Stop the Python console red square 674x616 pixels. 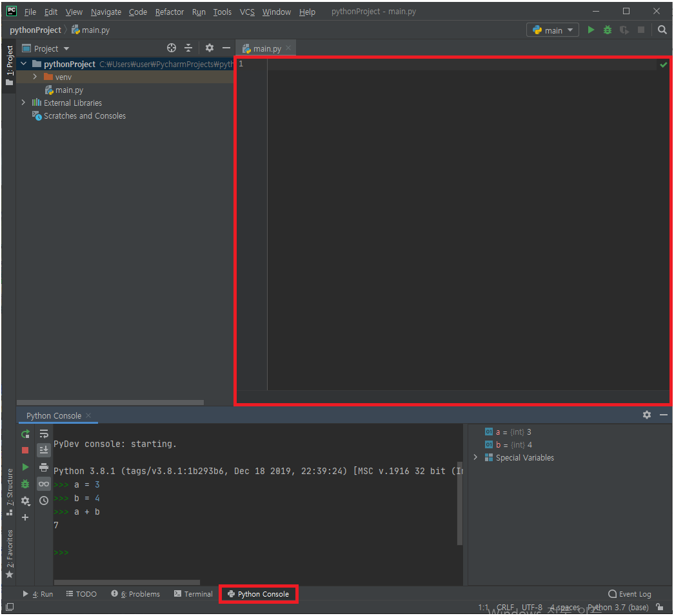pos(25,450)
